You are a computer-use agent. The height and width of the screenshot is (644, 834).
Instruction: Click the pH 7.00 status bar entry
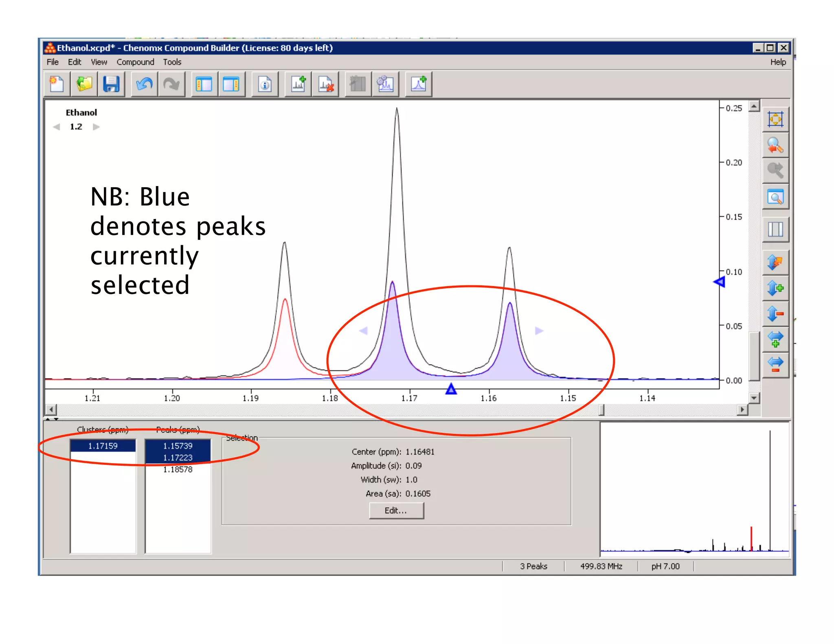[665, 566]
